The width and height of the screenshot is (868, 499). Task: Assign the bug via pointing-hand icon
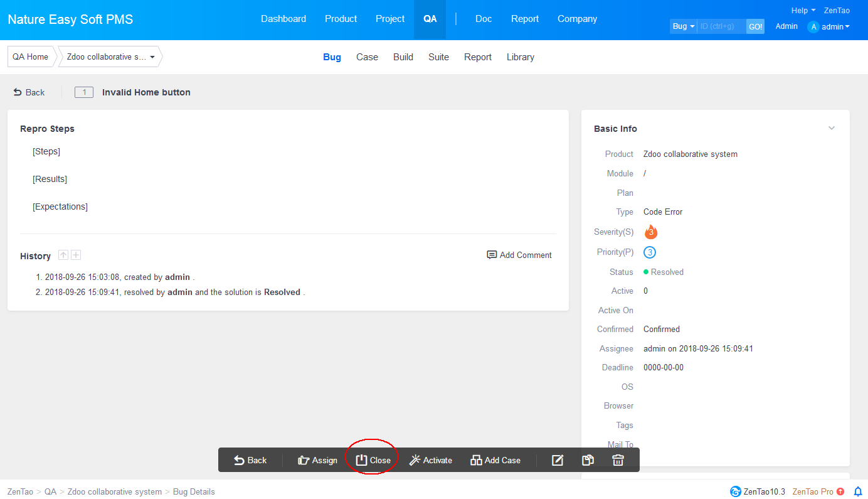point(317,460)
